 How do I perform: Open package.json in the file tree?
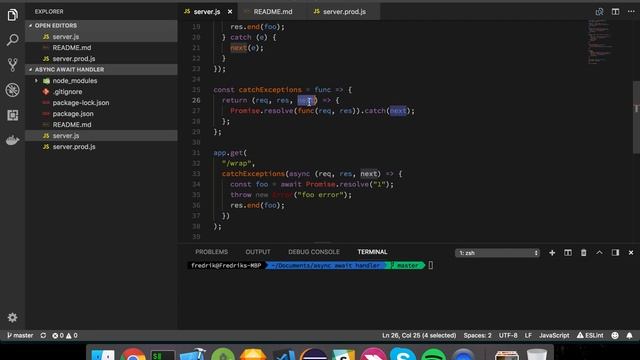(x=102, y=114)
